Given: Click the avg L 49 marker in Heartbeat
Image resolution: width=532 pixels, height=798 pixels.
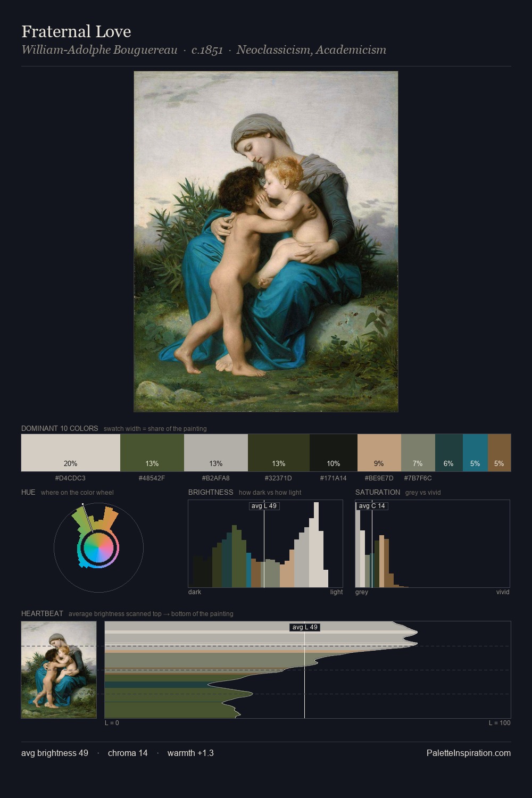Looking at the screenshot, I should coord(304,627).
